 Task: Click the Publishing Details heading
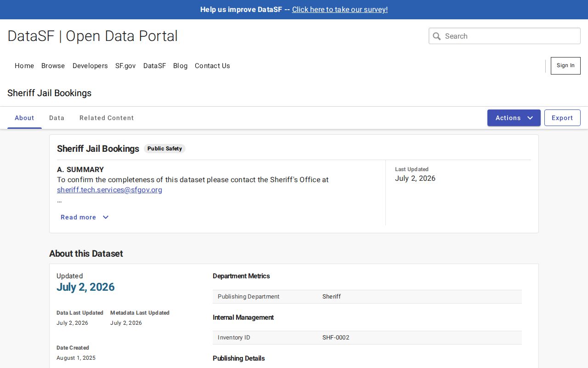239,358
